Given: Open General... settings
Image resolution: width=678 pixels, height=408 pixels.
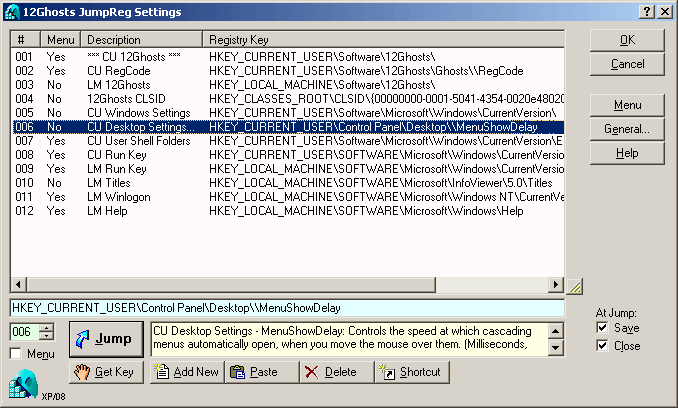Looking at the screenshot, I should coord(627,129).
